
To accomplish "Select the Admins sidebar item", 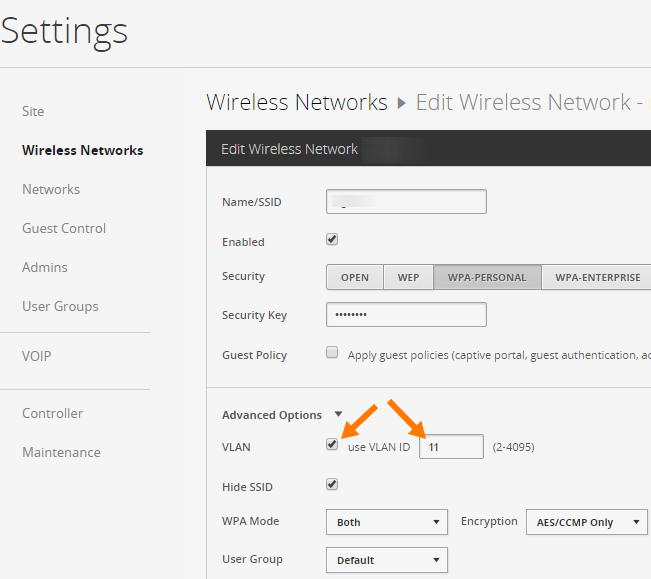I will pos(44,267).
